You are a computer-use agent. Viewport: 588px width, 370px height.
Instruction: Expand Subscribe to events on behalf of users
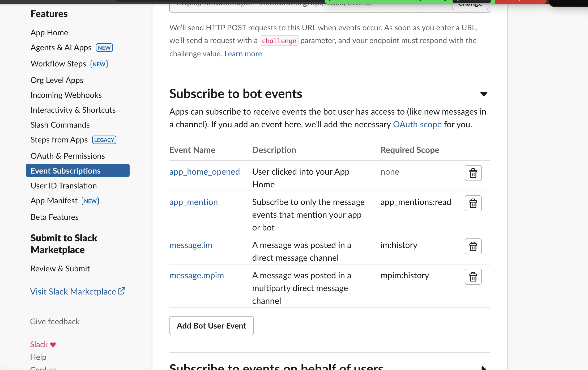click(x=484, y=368)
